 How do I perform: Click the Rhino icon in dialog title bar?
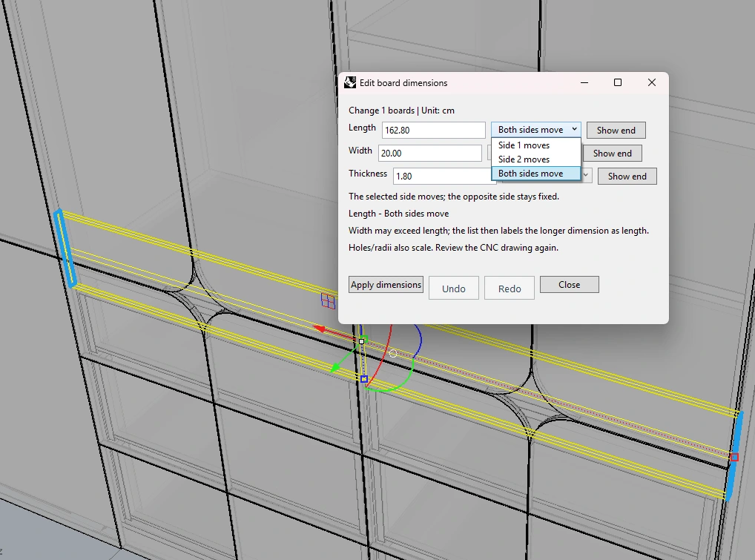pyautogui.click(x=350, y=82)
